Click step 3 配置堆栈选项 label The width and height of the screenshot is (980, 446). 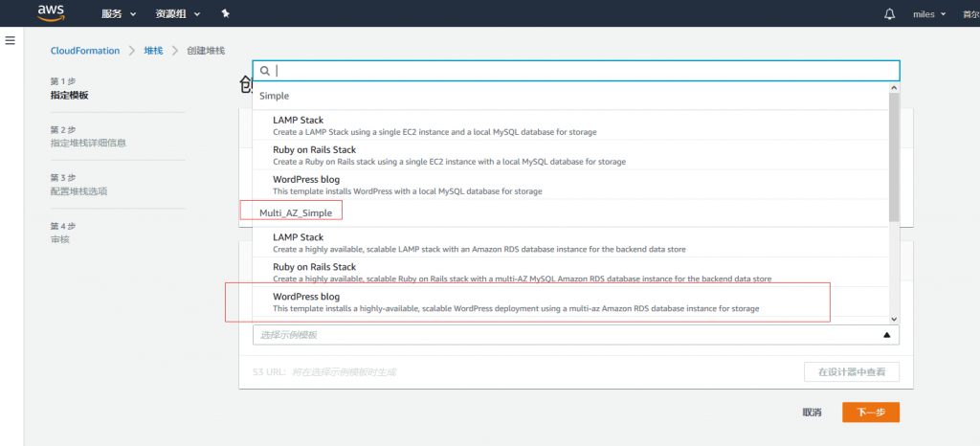pos(78,191)
